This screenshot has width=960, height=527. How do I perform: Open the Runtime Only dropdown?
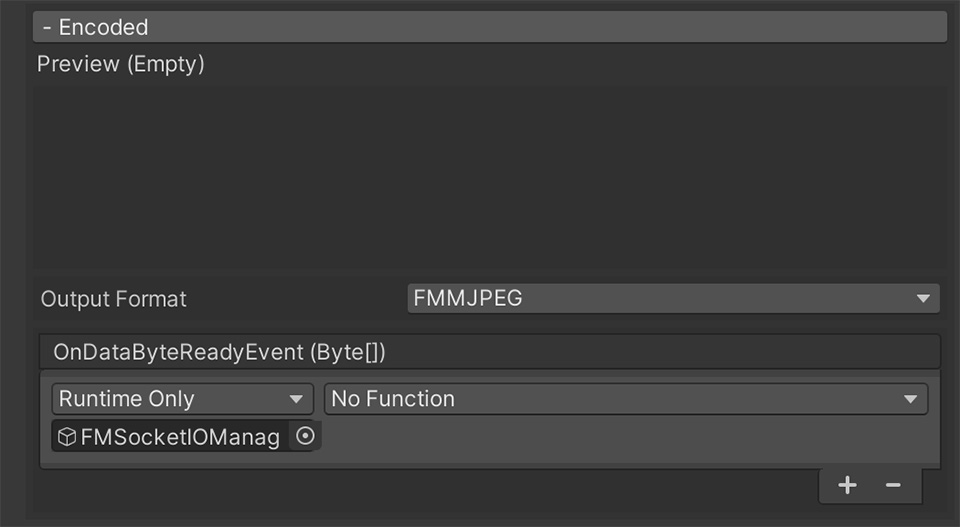coord(182,399)
